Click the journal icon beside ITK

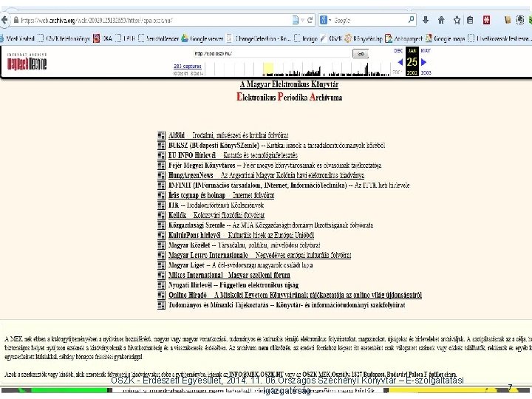(x=162, y=205)
